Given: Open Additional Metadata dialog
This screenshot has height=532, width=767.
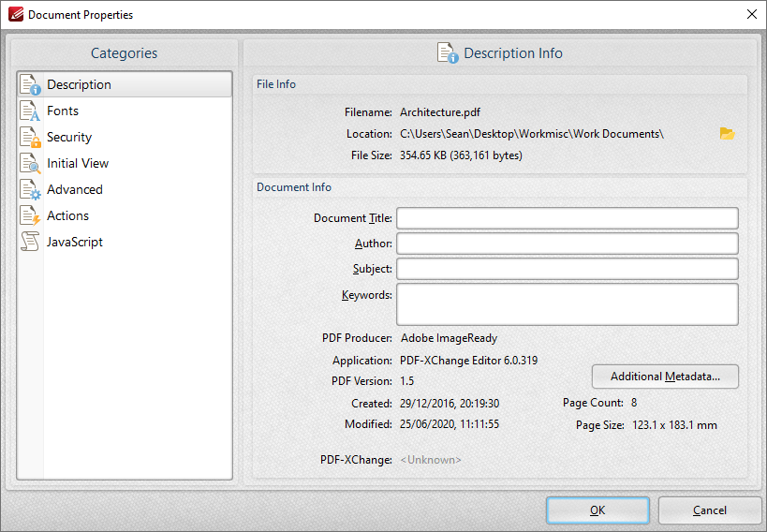Looking at the screenshot, I should click(x=665, y=377).
